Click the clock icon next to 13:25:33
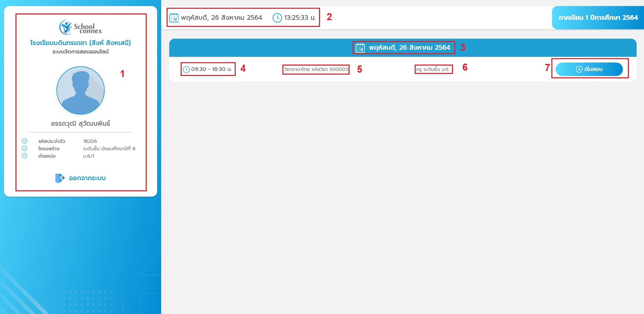This screenshot has height=314, width=644. [277, 17]
